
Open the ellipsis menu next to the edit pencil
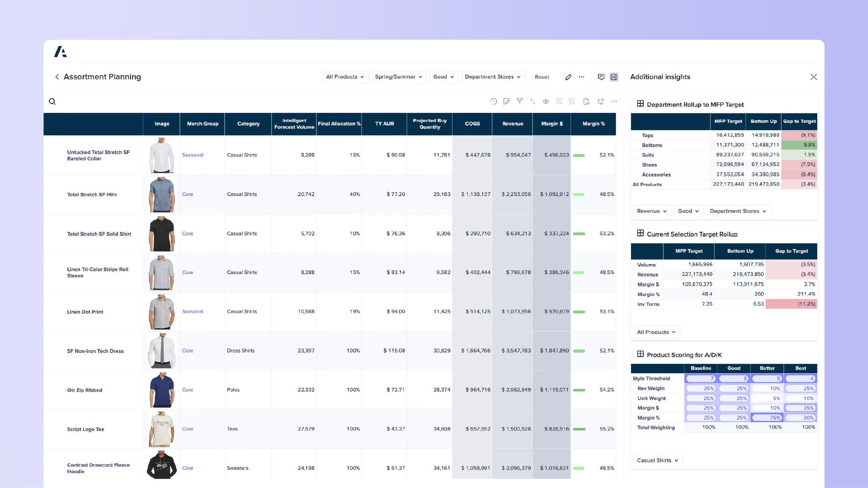581,77
